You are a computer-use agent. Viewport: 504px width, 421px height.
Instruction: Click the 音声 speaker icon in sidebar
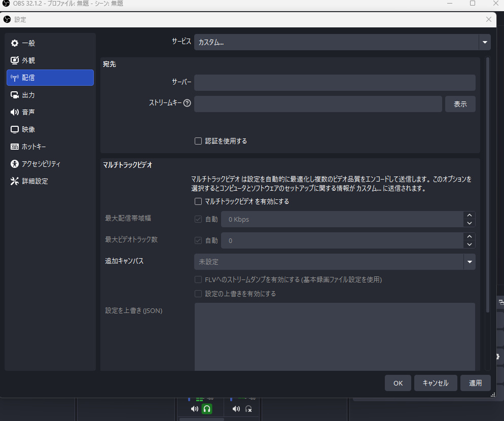(15, 112)
